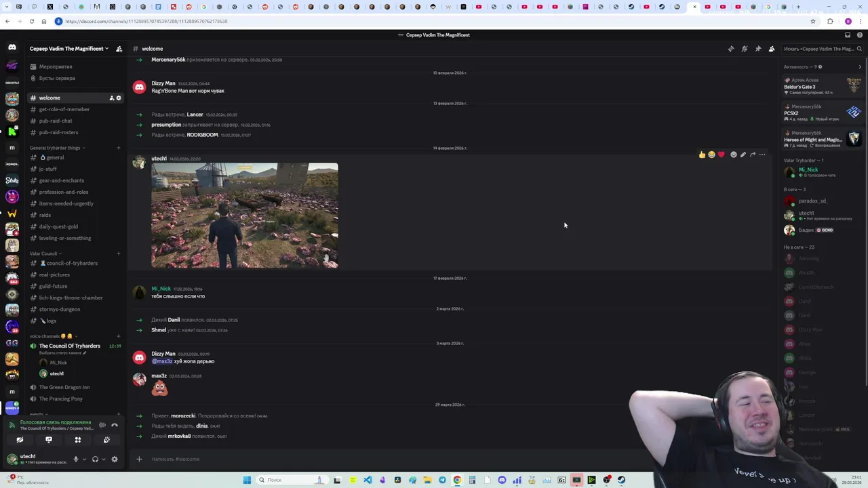The image size is (868, 488).
Task: Add channel to General tryharder things
Action: point(119,148)
